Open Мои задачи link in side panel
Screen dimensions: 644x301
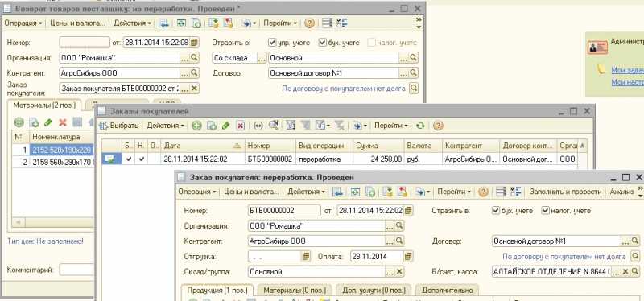pyautogui.click(x=628, y=70)
